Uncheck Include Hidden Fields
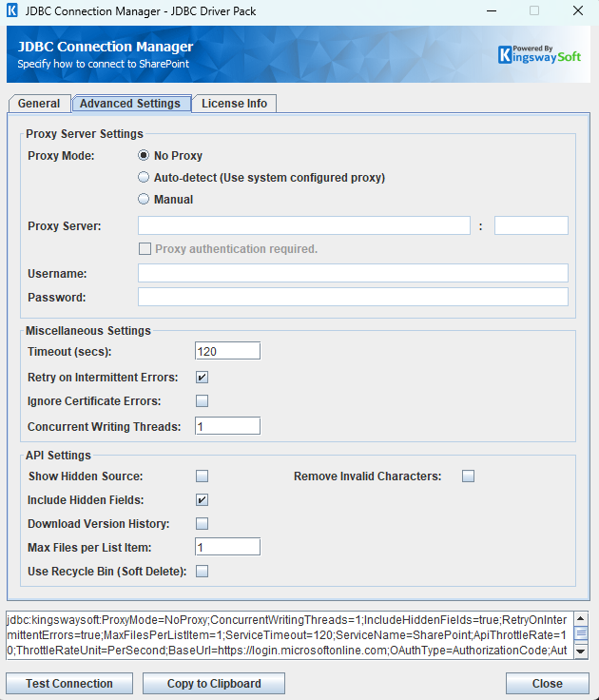Viewport: 599px width, 700px height. pos(202,500)
